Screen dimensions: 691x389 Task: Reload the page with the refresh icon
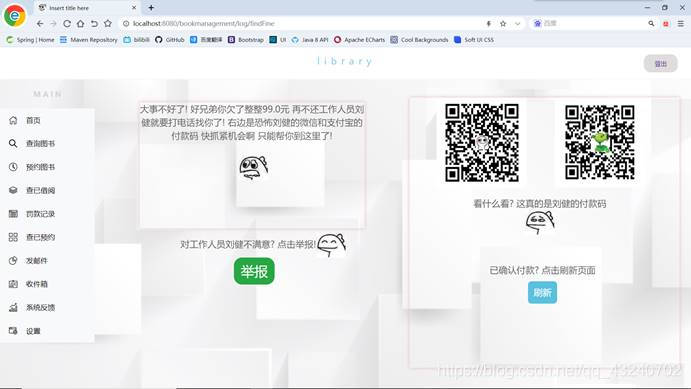pos(67,23)
